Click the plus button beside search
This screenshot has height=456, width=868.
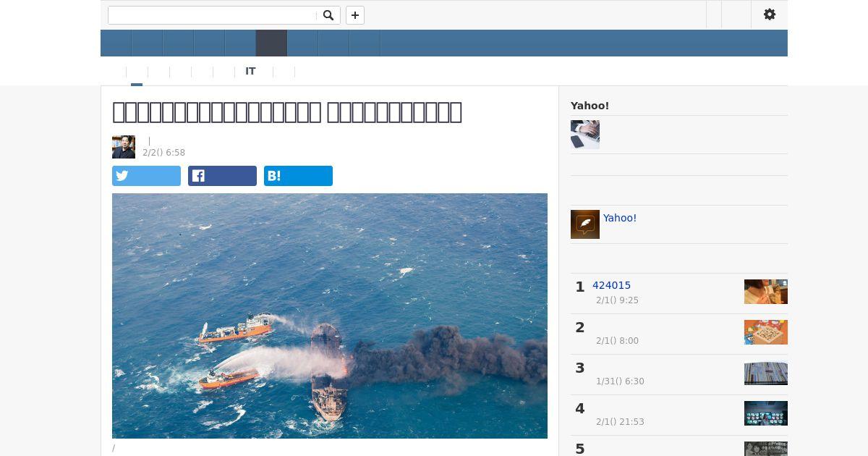(355, 15)
